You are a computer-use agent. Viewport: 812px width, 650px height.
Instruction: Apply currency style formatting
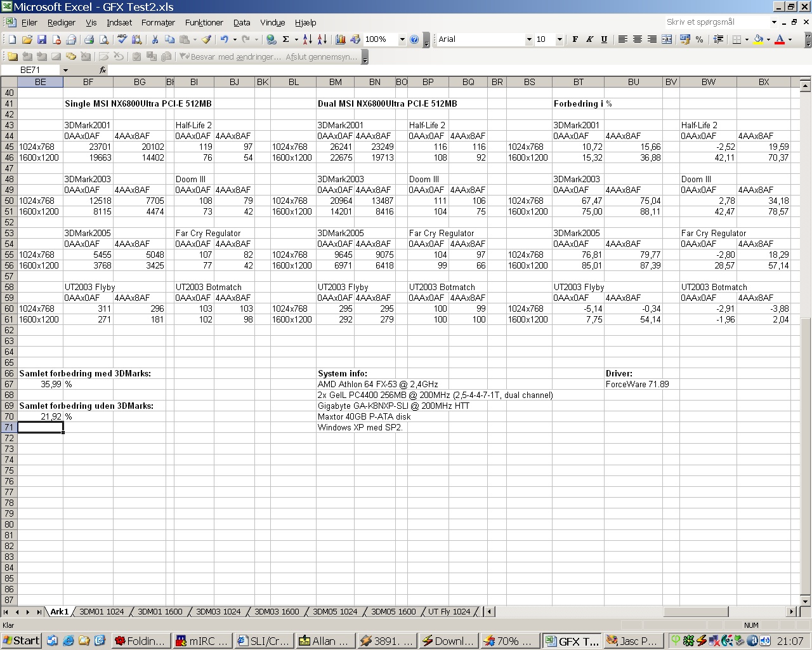coord(684,39)
